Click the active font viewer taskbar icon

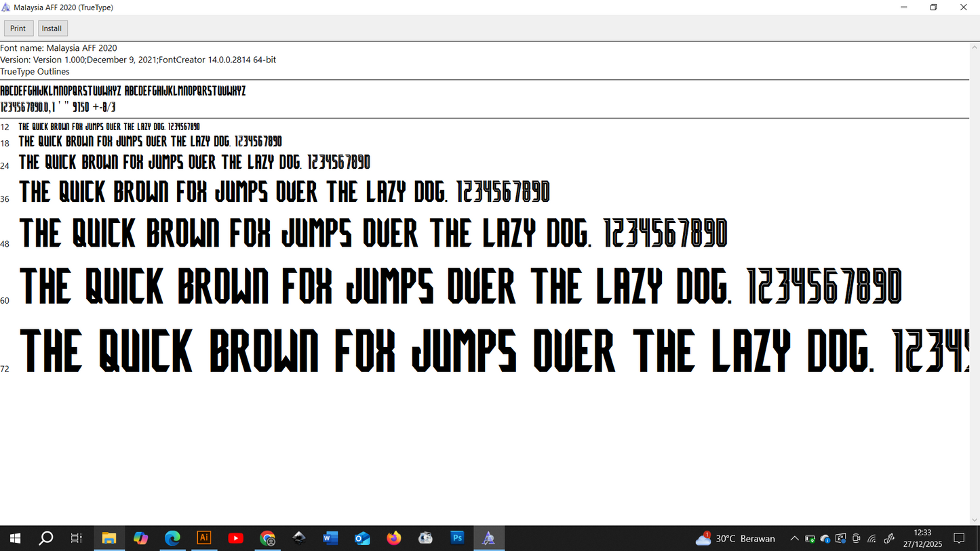[x=489, y=538]
